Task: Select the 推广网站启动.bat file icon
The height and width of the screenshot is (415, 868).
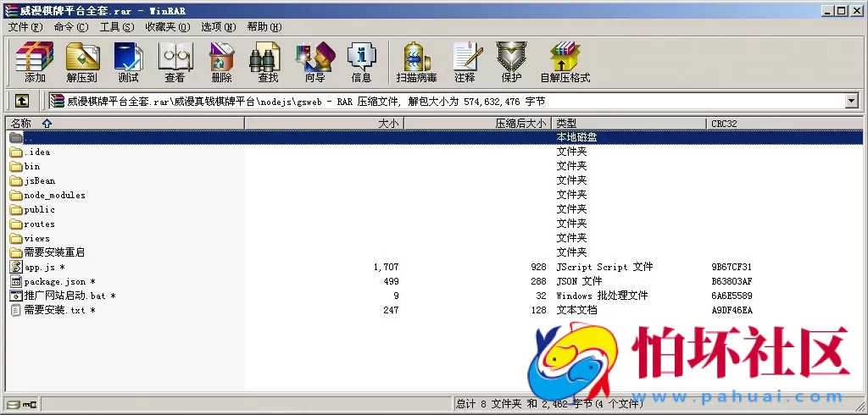Action: click(x=16, y=296)
